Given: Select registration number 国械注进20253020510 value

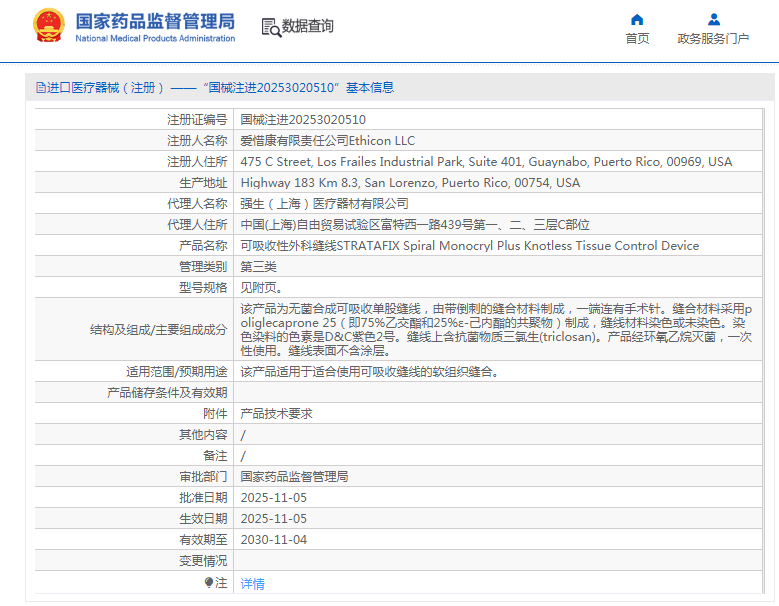Looking at the screenshot, I should pyautogui.click(x=303, y=120).
